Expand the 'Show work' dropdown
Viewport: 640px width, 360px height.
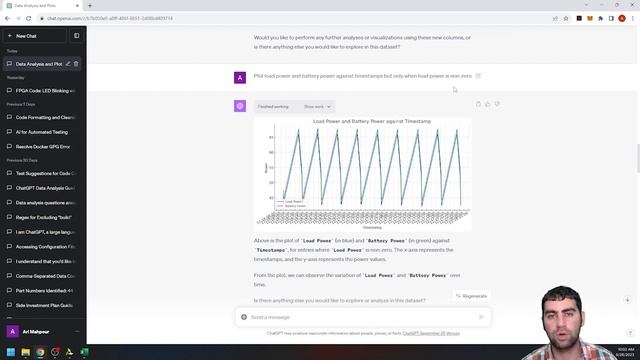317,107
